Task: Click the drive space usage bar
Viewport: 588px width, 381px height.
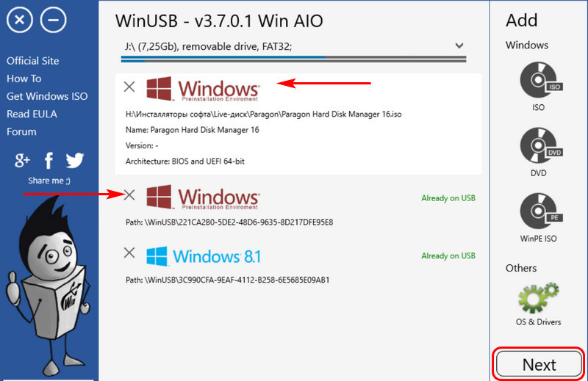Action: (293, 59)
